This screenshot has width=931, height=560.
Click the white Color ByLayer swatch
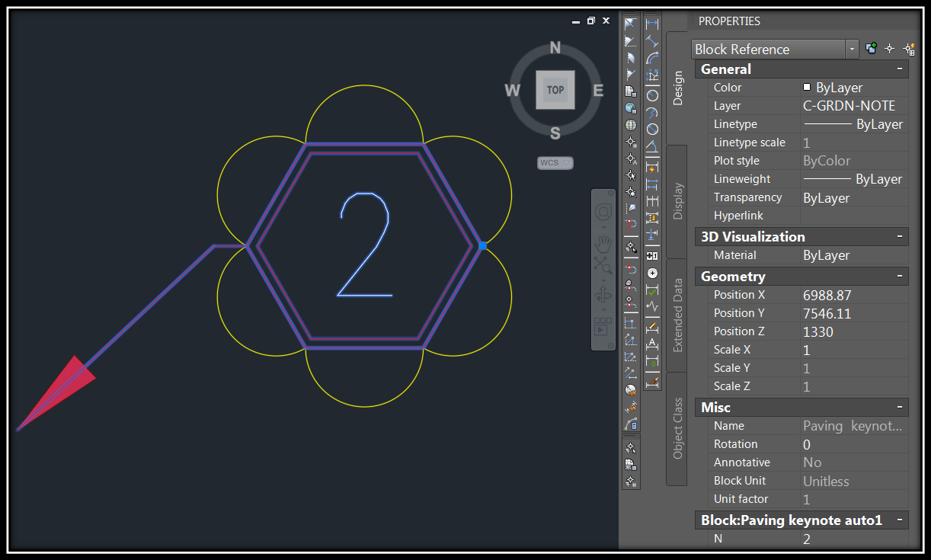(807, 87)
